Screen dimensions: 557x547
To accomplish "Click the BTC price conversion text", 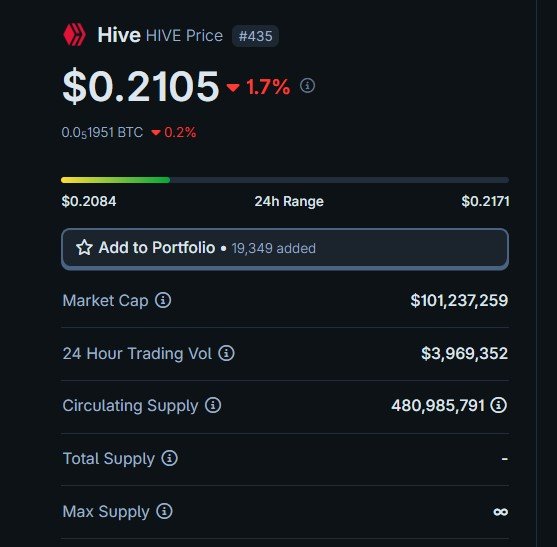I will point(102,132).
